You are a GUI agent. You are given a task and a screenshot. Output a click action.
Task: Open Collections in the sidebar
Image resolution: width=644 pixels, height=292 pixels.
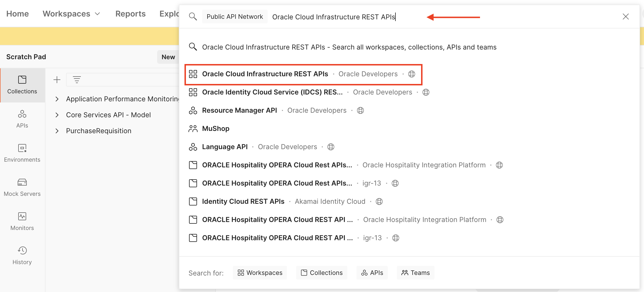pyautogui.click(x=22, y=85)
